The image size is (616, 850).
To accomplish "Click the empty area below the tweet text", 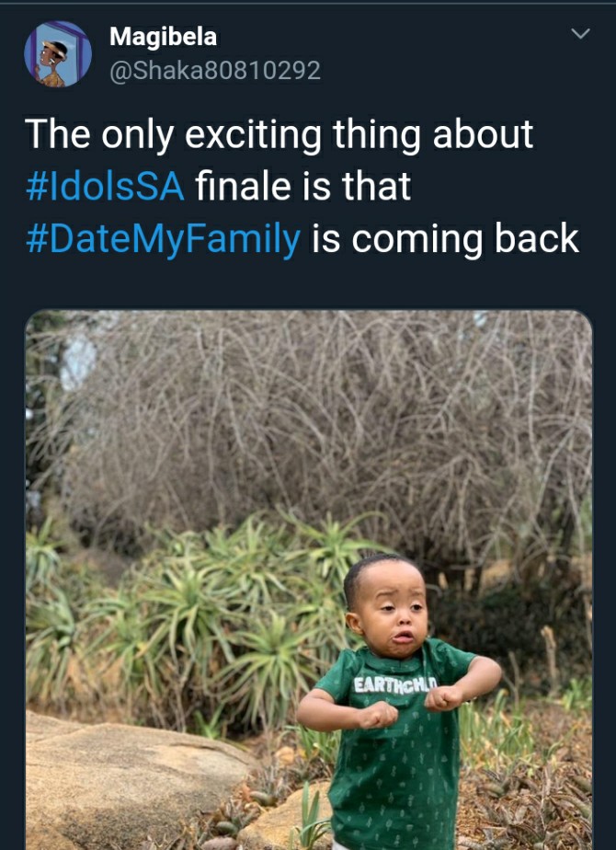I will point(308,284).
